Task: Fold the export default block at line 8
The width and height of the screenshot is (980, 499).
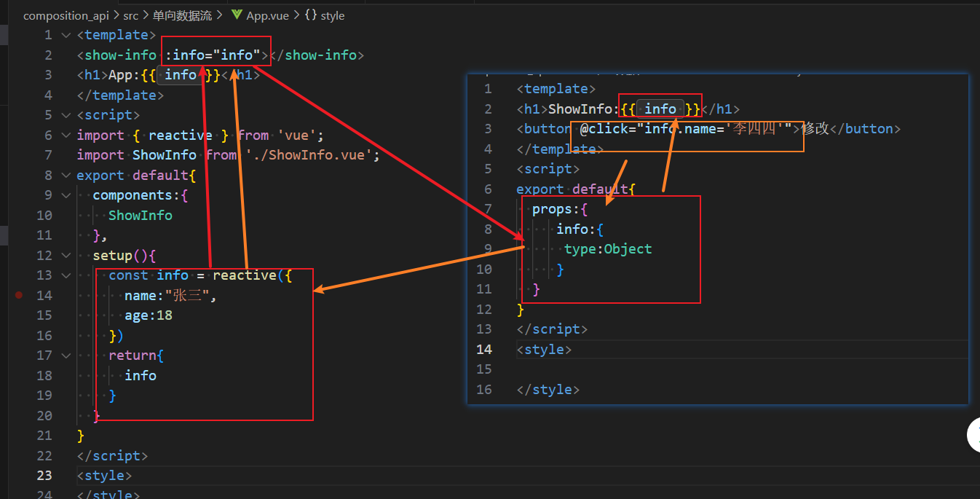Action: click(x=66, y=176)
